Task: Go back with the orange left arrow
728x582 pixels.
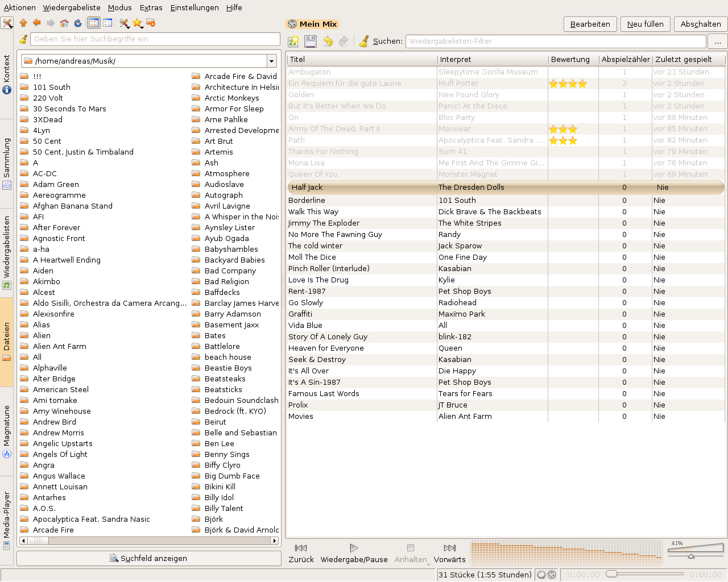Action: pos(37,23)
